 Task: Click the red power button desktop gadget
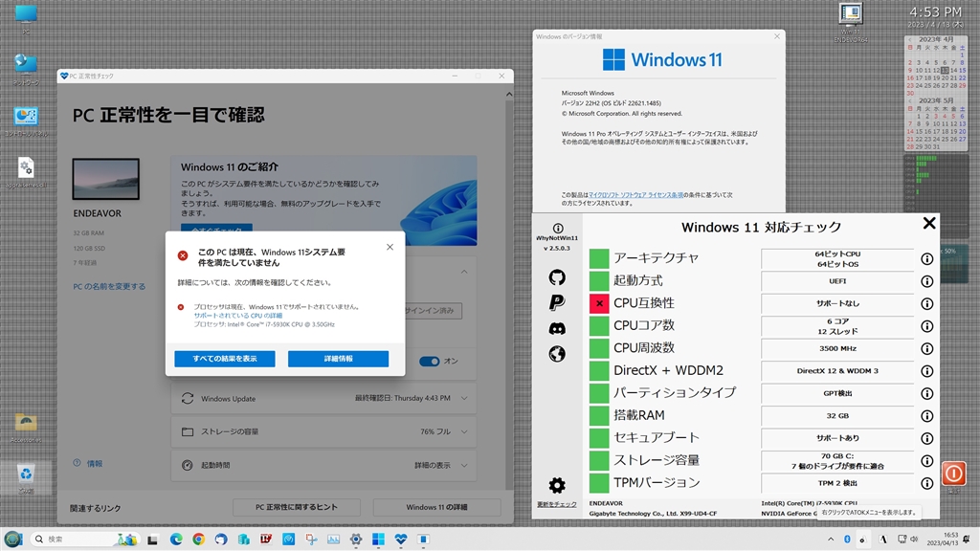[953, 474]
